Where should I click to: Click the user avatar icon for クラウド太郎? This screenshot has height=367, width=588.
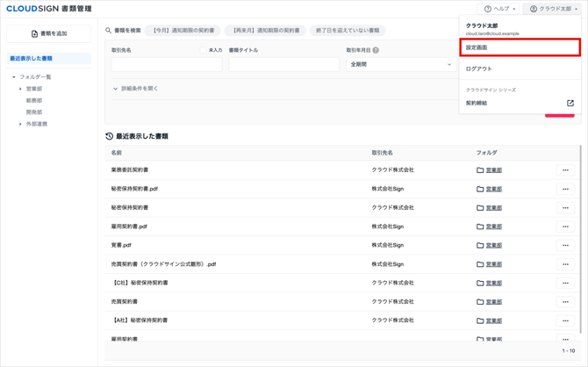click(534, 9)
